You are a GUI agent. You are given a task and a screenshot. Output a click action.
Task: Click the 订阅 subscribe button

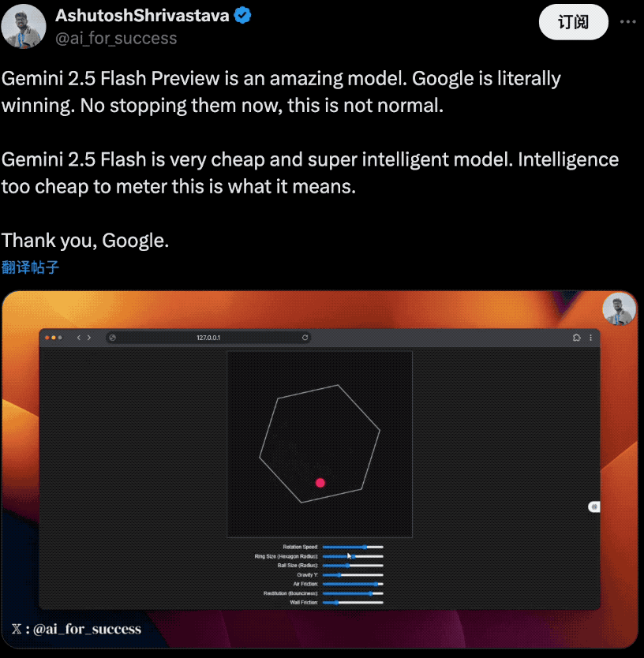[573, 22]
